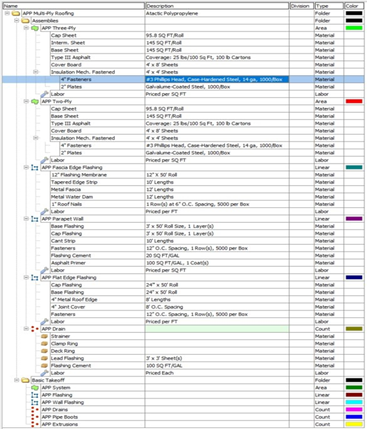This screenshot has width=367, height=429.
Task: Click the magenta swatch for APP Drains
Action: tap(354, 409)
